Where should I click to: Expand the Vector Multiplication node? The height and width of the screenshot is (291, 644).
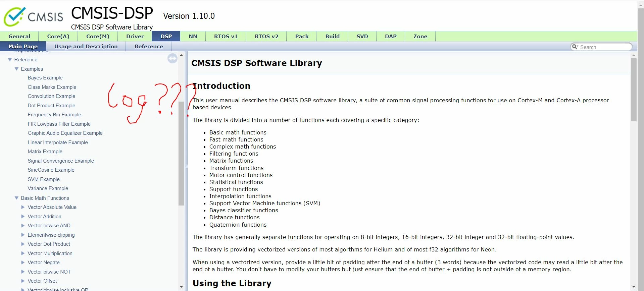[x=23, y=253]
